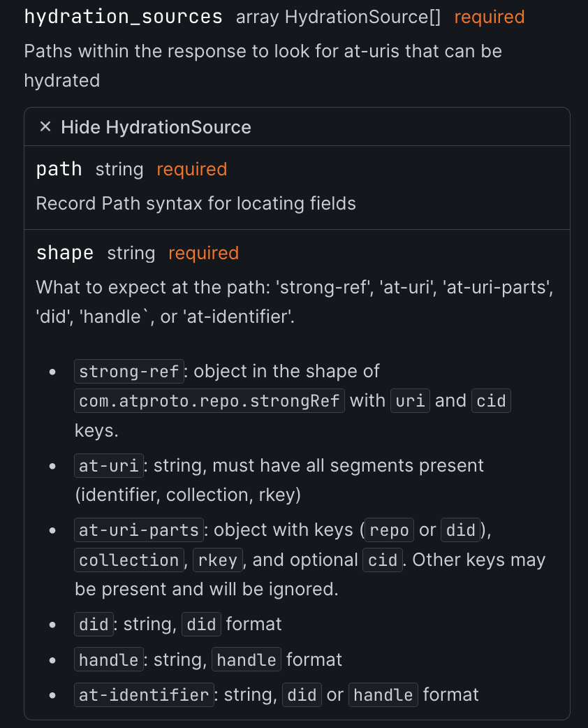Click the hydration_sources property name
The height and width of the screenshot is (728, 588).
(123, 17)
